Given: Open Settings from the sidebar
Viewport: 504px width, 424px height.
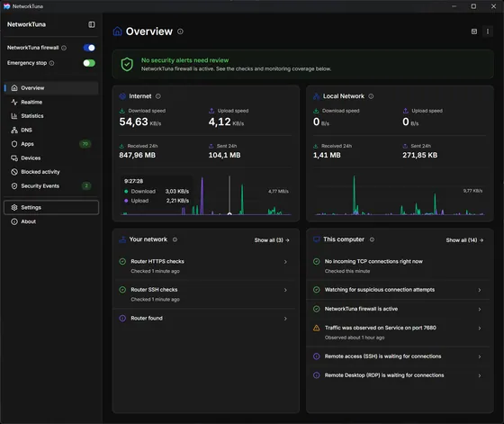Looking at the screenshot, I should point(51,208).
